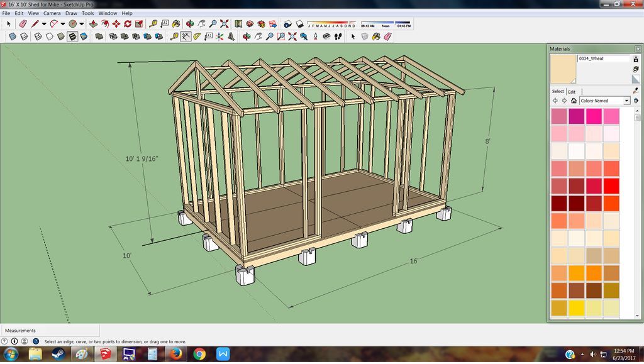The image size is (644, 364).
Task: Select the Dimension tool
Action: tap(186, 36)
